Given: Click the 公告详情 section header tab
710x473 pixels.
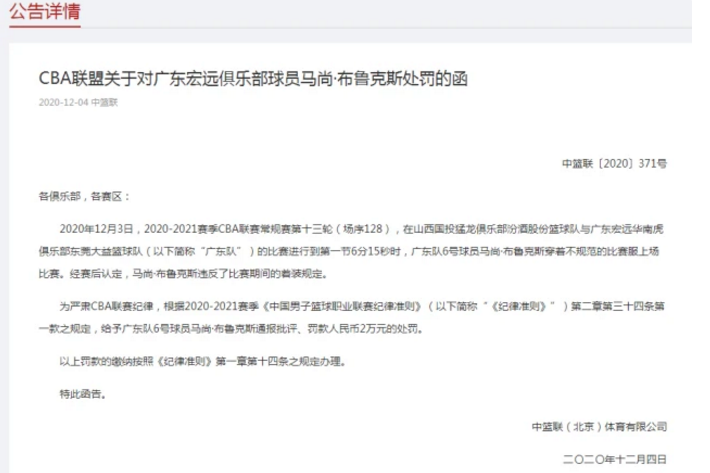Looking at the screenshot, I should [41, 16].
